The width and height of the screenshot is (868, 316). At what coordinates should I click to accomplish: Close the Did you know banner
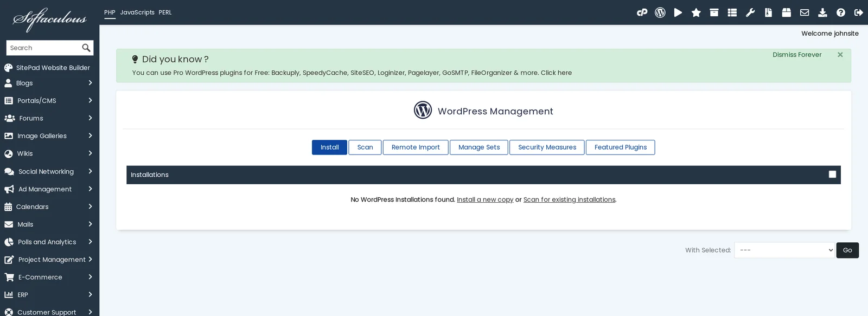tap(840, 55)
